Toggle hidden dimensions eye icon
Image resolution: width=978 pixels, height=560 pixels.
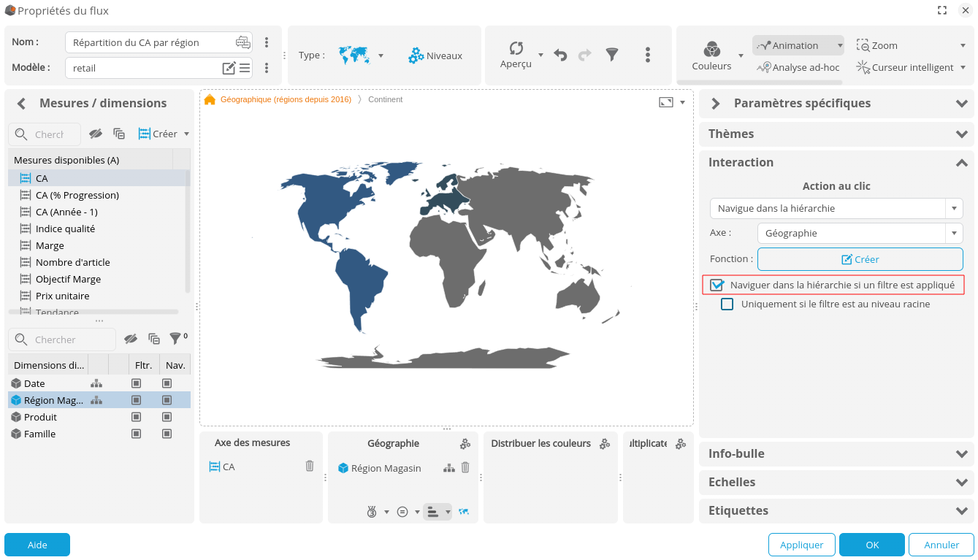pos(131,338)
